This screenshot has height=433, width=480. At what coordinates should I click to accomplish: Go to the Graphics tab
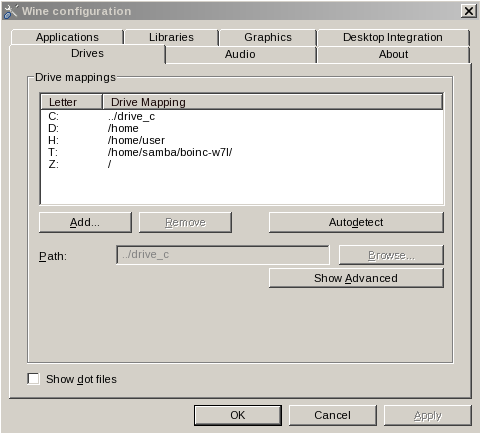coord(268,37)
